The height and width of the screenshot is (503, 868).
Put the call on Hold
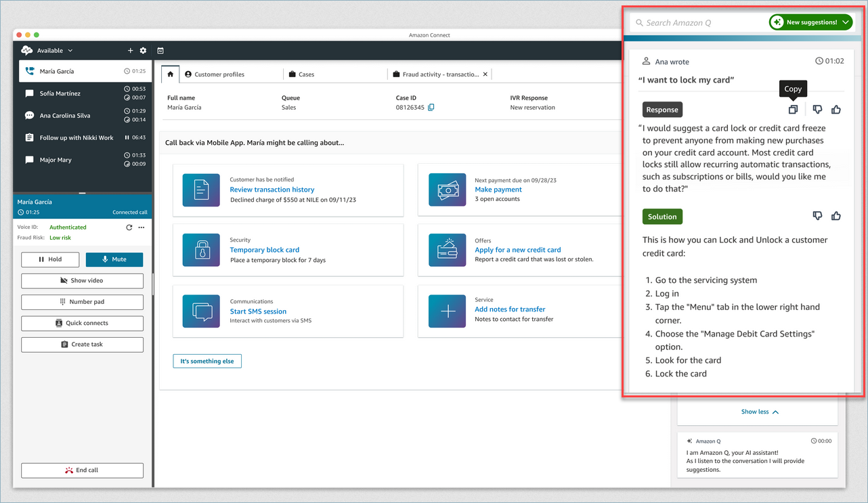[50, 259]
